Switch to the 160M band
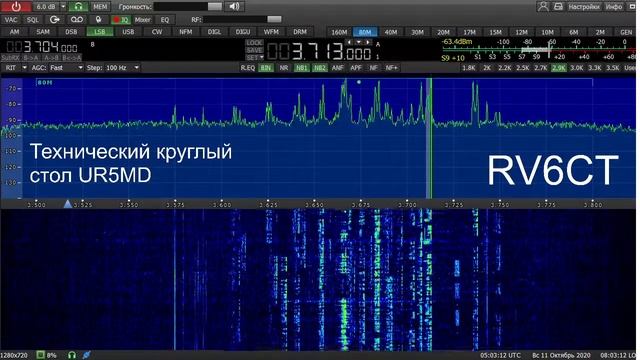 339,32
